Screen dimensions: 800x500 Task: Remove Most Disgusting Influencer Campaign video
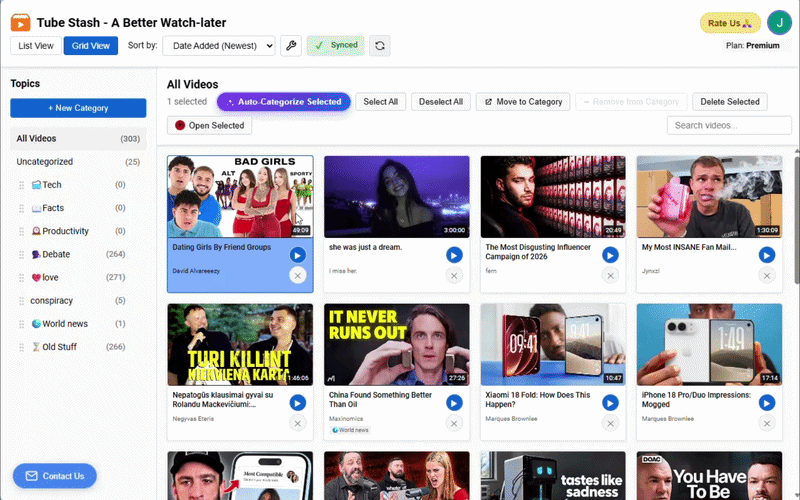pos(610,276)
